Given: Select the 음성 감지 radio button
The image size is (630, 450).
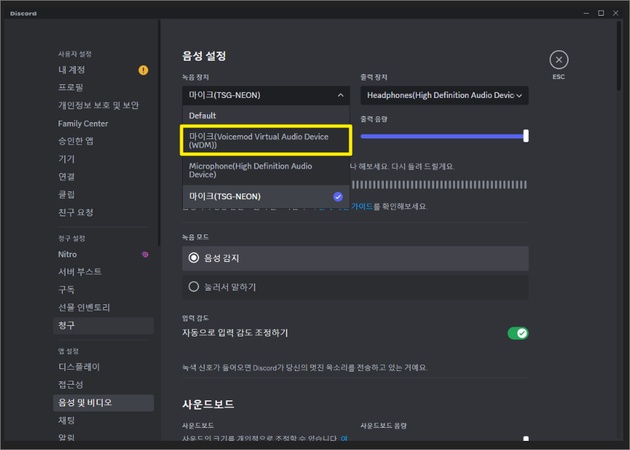Looking at the screenshot, I should tap(194, 258).
